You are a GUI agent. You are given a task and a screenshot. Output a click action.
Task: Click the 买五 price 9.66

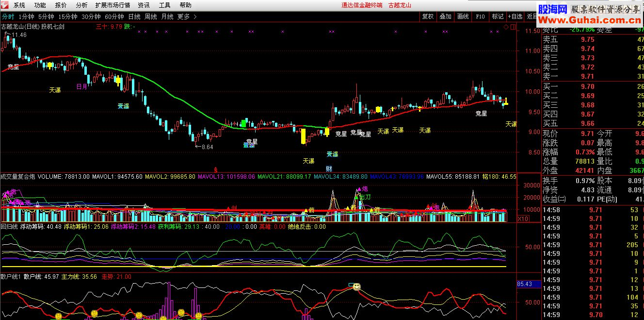tap(587, 123)
